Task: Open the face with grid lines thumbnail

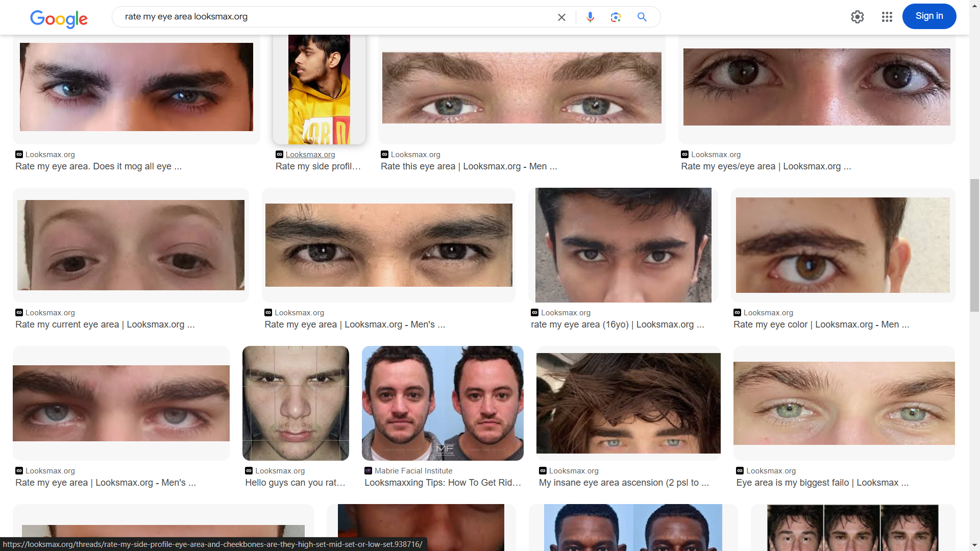Action: (x=296, y=403)
